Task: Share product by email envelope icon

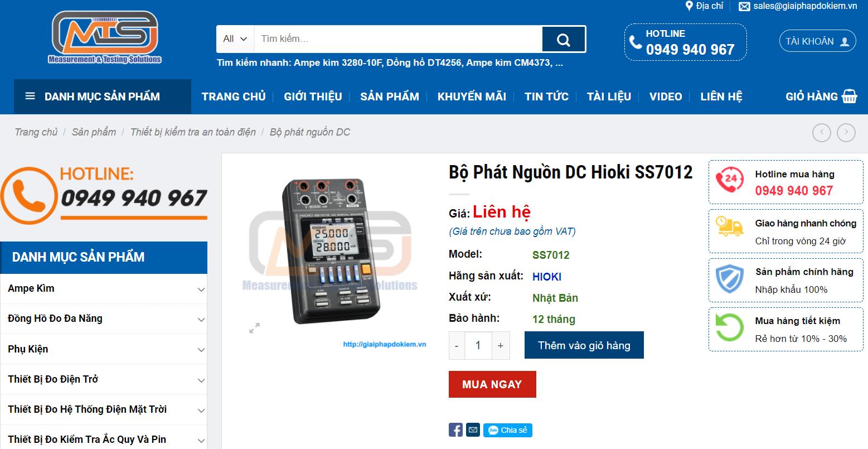Action: [473, 430]
